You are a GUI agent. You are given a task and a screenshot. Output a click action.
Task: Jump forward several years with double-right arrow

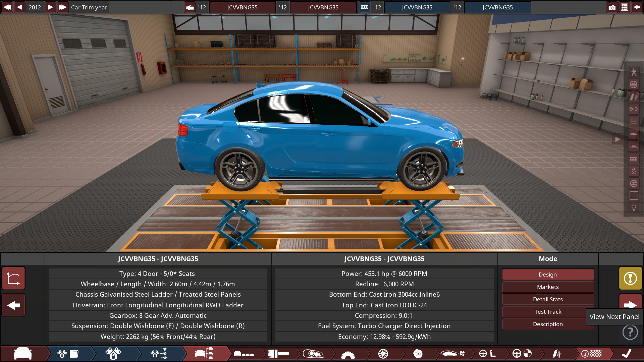click(x=62, y=7)
